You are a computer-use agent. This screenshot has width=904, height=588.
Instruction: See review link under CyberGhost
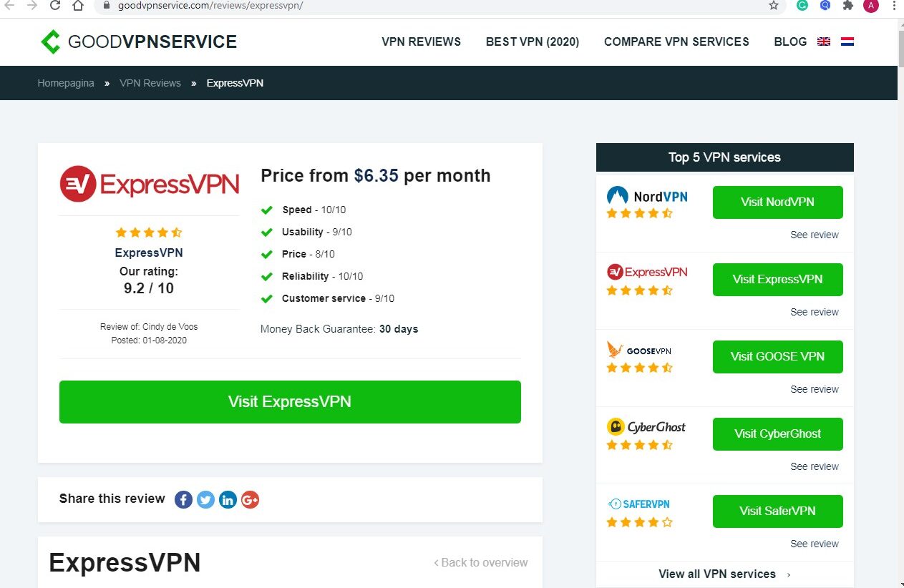[x=814, y=466]
